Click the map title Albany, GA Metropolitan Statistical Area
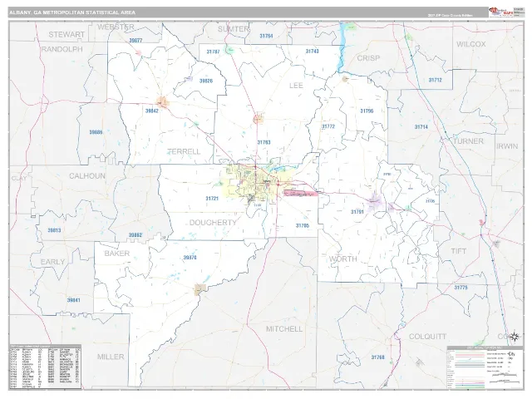 [x=72, y=12]
